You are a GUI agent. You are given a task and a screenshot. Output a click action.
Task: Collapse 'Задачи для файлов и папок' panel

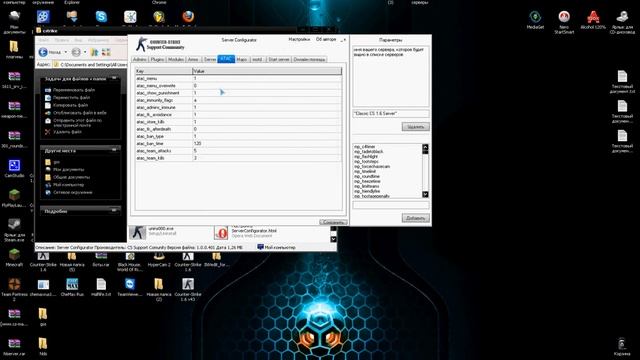point(114,78)
